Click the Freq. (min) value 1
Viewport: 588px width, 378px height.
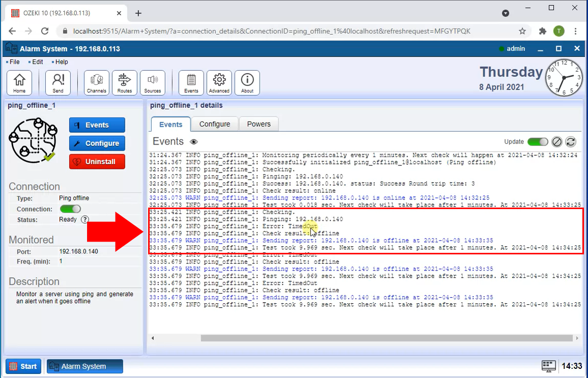[x=61, y=261]
